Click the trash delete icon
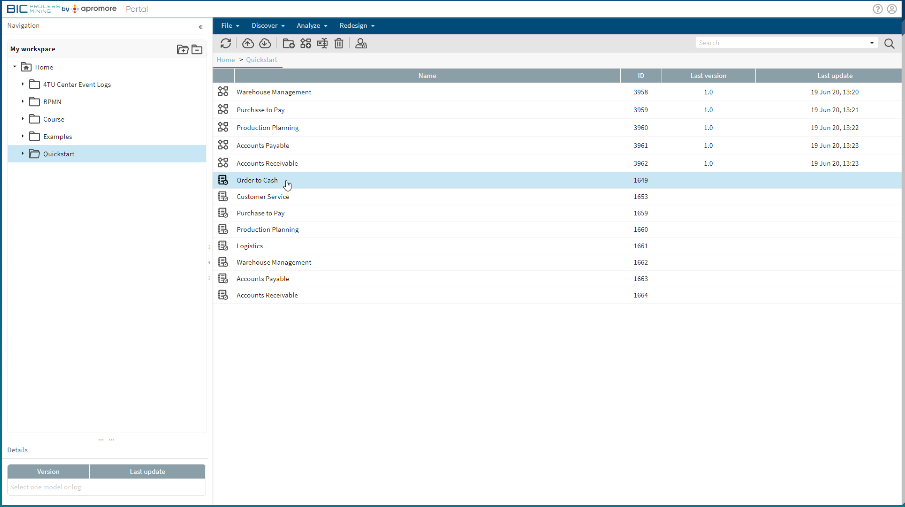 pos(339,44)
